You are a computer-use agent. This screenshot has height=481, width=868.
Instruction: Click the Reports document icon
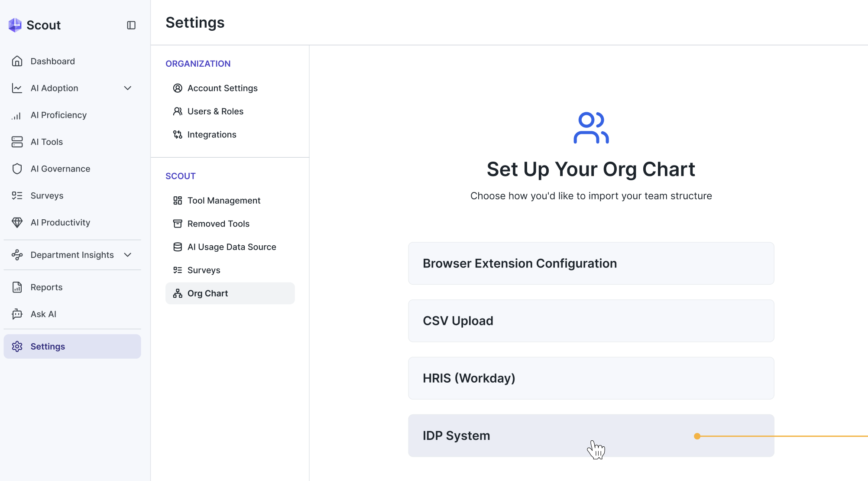17,287
